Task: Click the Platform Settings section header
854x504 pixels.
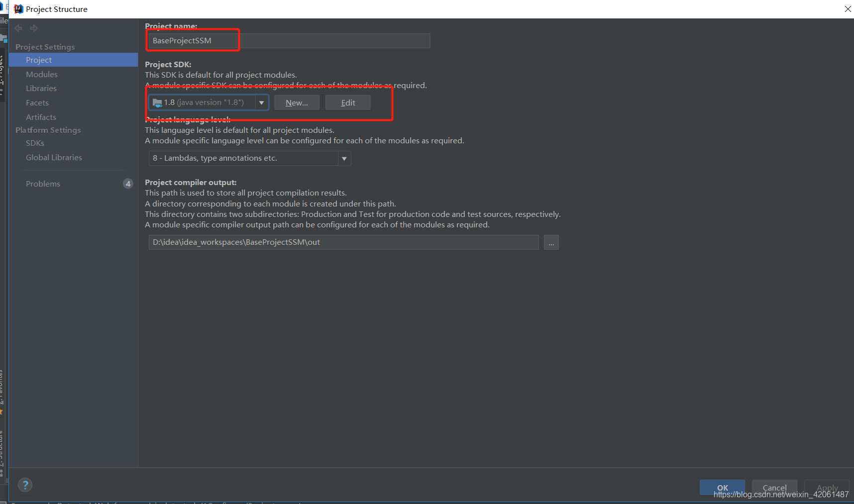Action: pos(48,130)
